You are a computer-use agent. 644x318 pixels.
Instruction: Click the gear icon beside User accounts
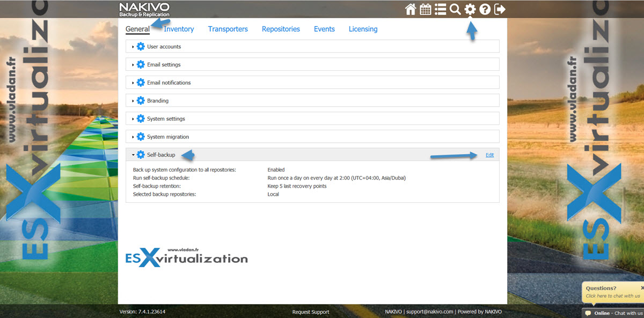click(x=141, y=47)
